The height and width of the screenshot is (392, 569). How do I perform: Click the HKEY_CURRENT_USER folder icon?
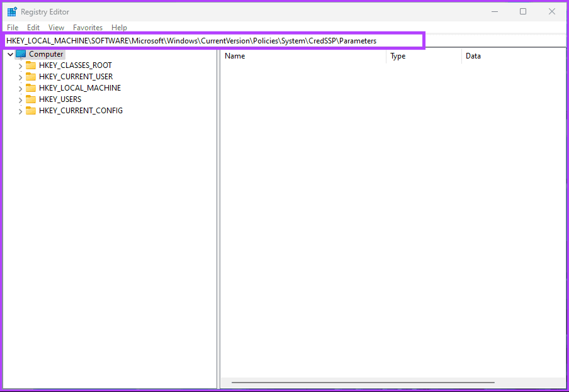pyautogui.click(x=31, y=77)
